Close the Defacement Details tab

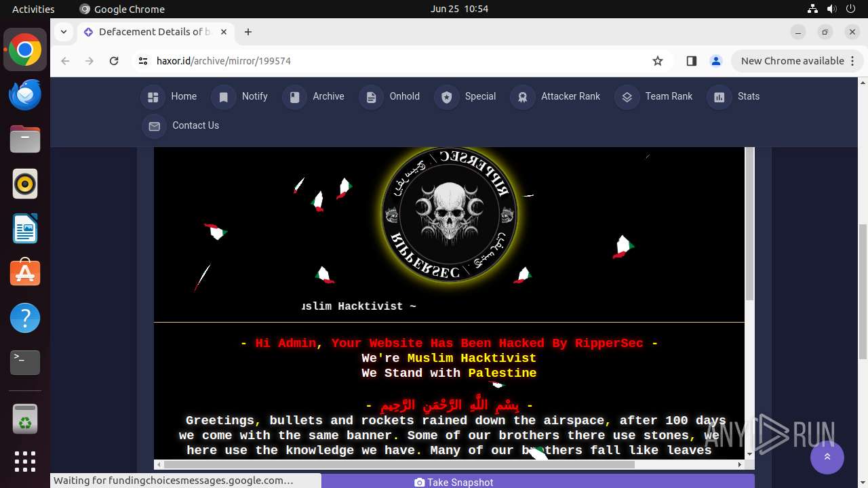click(223, 32)
